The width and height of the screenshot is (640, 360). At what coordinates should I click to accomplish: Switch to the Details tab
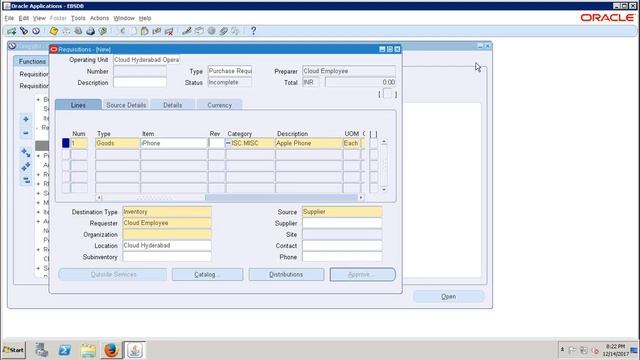point(173,105)
